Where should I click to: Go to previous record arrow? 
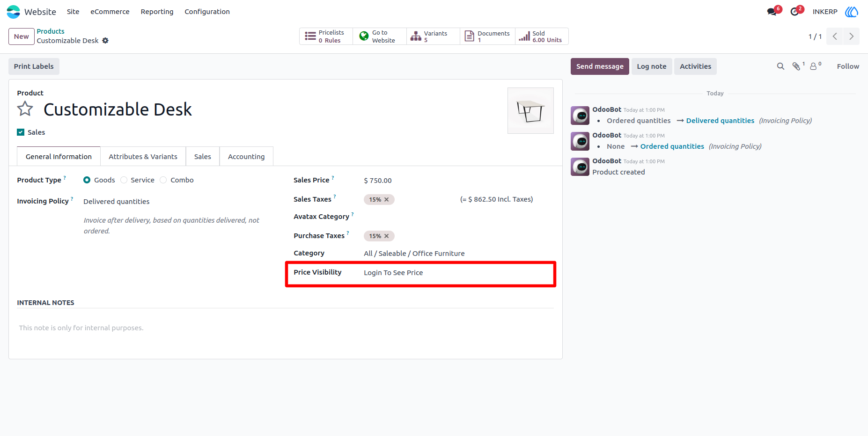tap(835, 36)
